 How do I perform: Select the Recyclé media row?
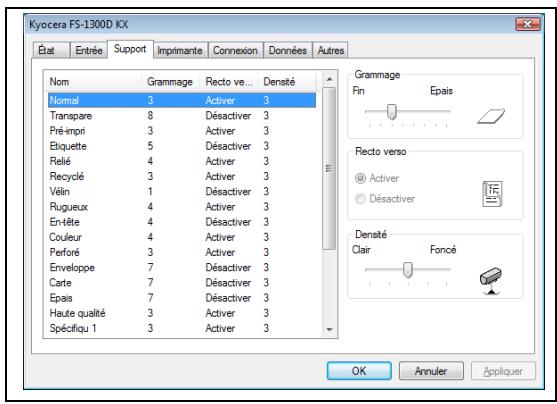182,176
